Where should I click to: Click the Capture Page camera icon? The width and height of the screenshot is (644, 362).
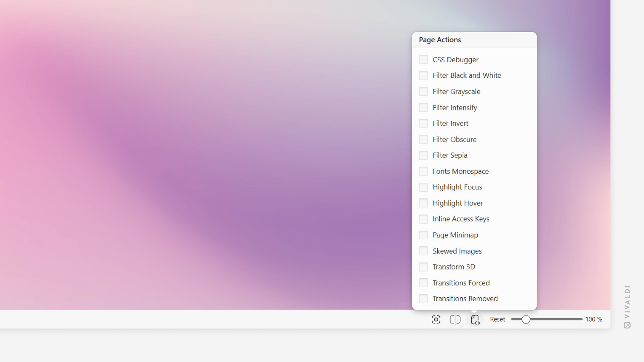point(436,319)
